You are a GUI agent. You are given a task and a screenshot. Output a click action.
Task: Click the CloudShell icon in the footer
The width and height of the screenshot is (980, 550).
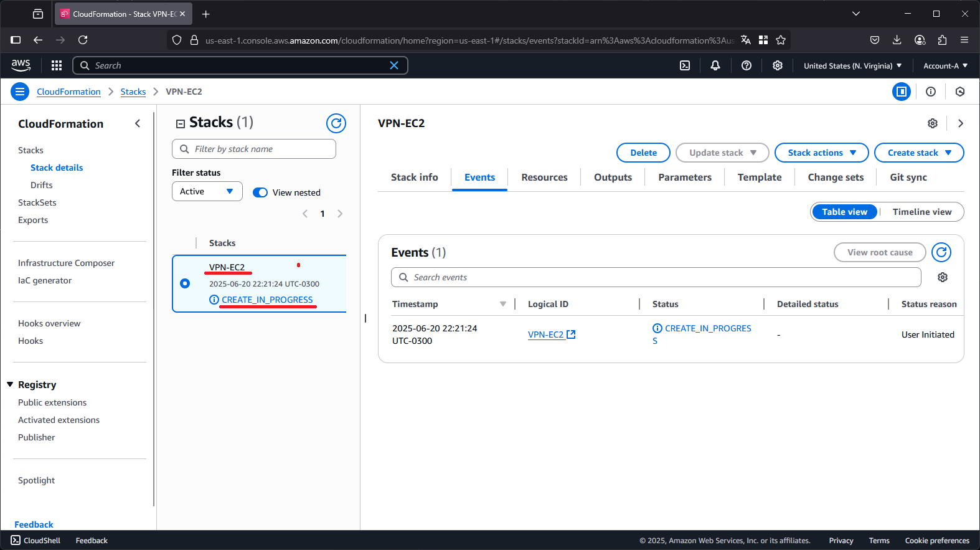[x=16, y=540]
